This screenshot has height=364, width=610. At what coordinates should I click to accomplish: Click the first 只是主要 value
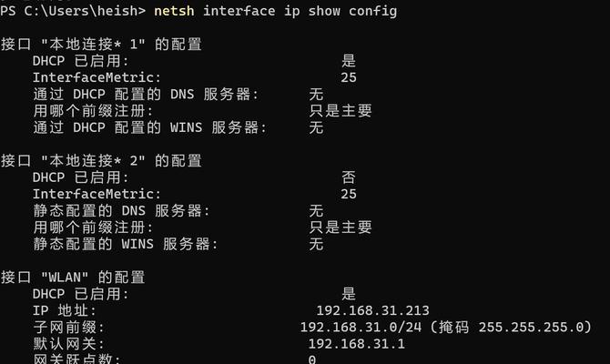(x=341, y=111)
